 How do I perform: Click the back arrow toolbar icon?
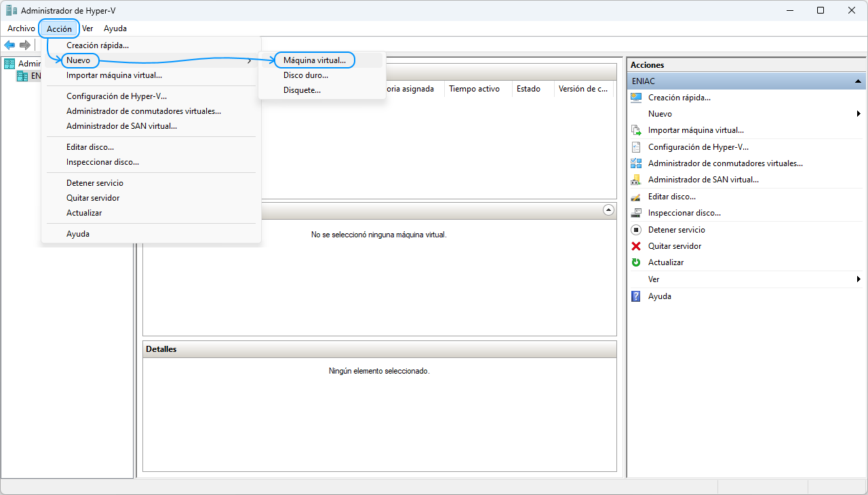click(x=9, y=45)
